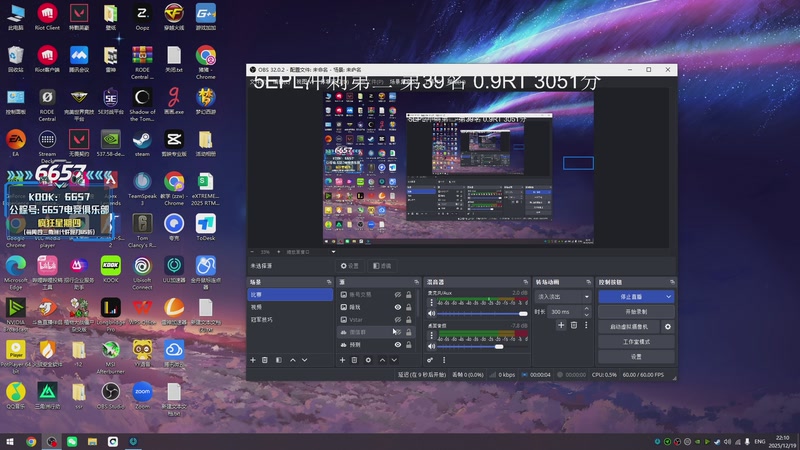
Task: Hide the fifth source via eye icon
Action: click(397, 345)
